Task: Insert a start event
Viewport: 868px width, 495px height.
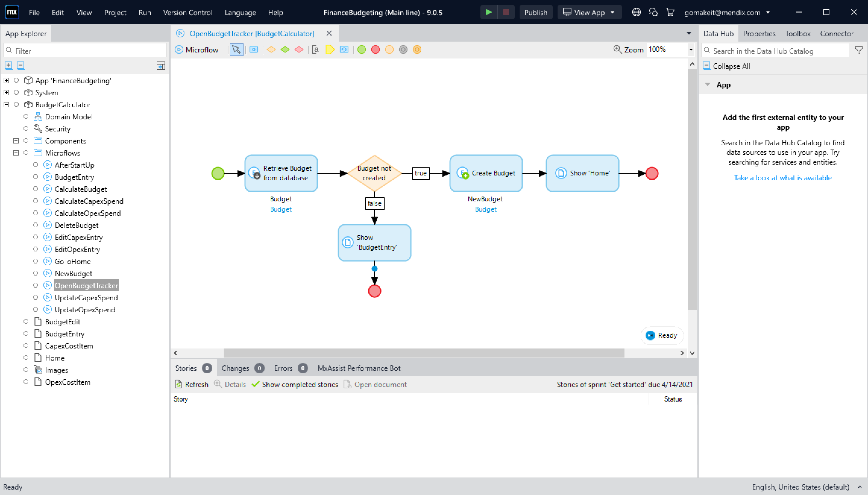Action: [x=361, y=50]
